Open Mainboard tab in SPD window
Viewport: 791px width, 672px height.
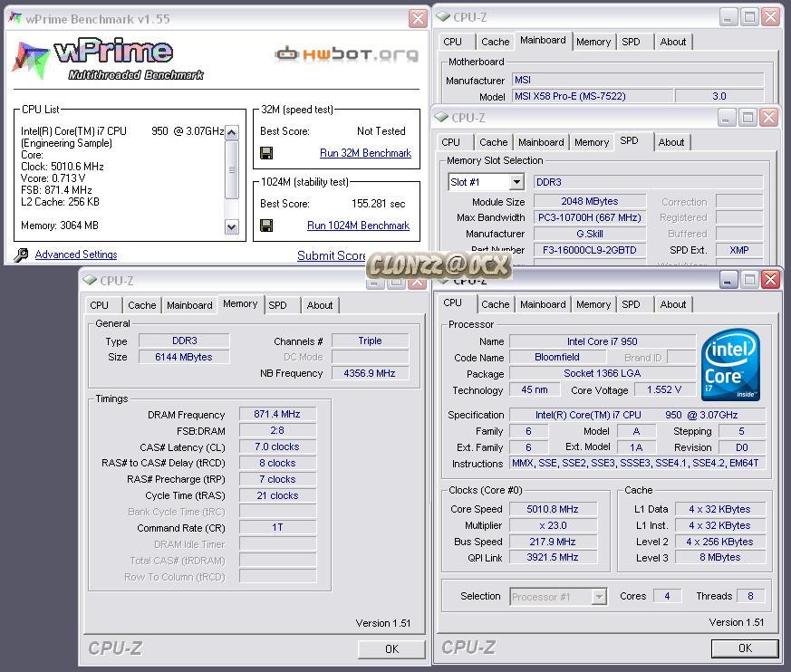pos(541,142)
